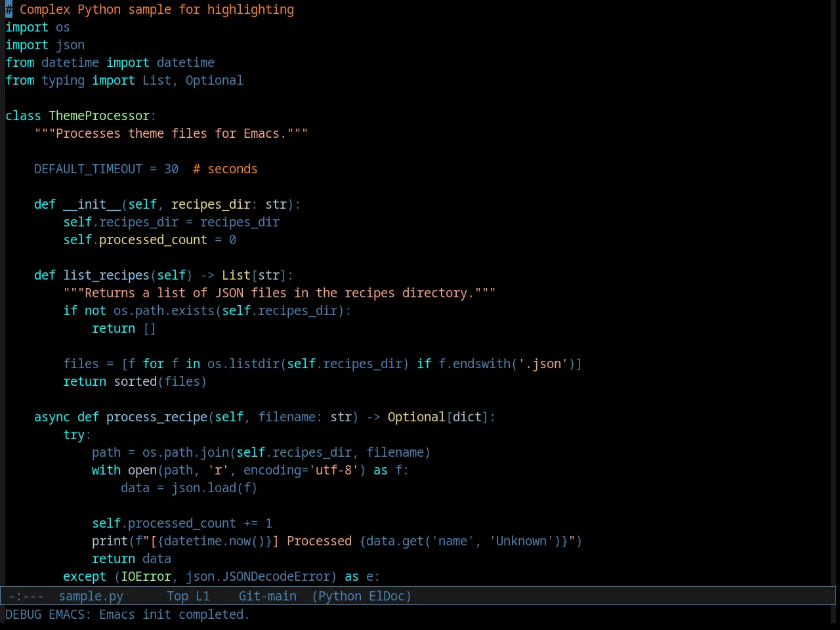Click the '# seconds' comment
Viewport: 840px width, 630px height.
[225, 169]
